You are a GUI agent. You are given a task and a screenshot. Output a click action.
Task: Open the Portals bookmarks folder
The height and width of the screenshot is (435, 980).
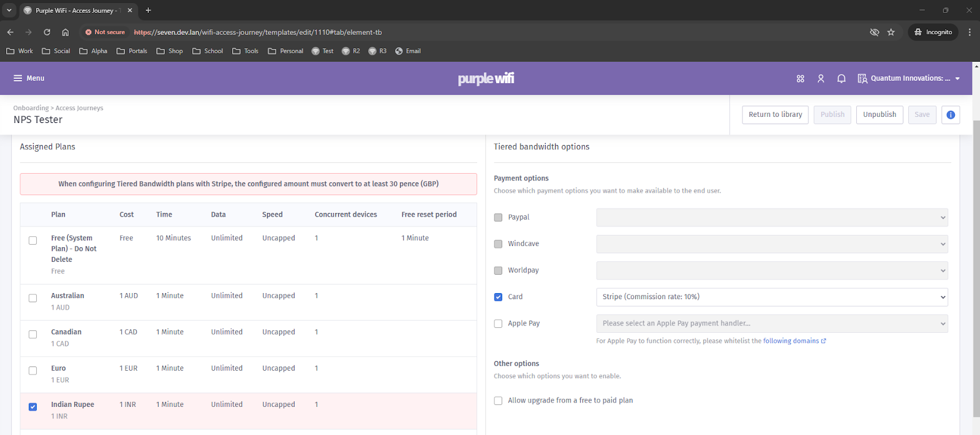pyautogui.click(x=132, y=51)
